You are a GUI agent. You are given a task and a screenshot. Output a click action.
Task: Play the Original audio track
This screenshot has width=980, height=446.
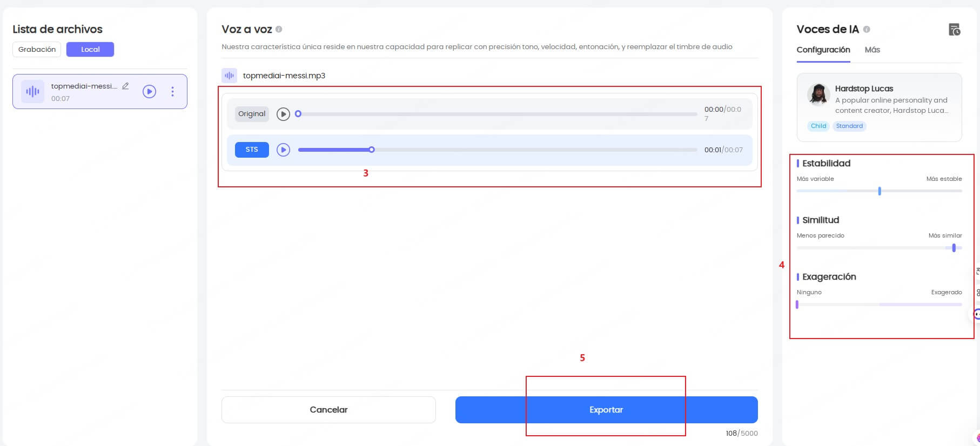(x=283, y=114)
